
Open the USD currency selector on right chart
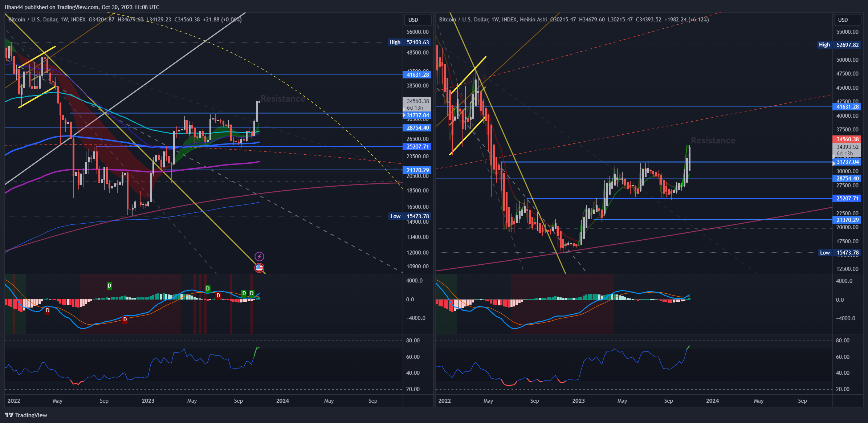(x=847, y=20)
